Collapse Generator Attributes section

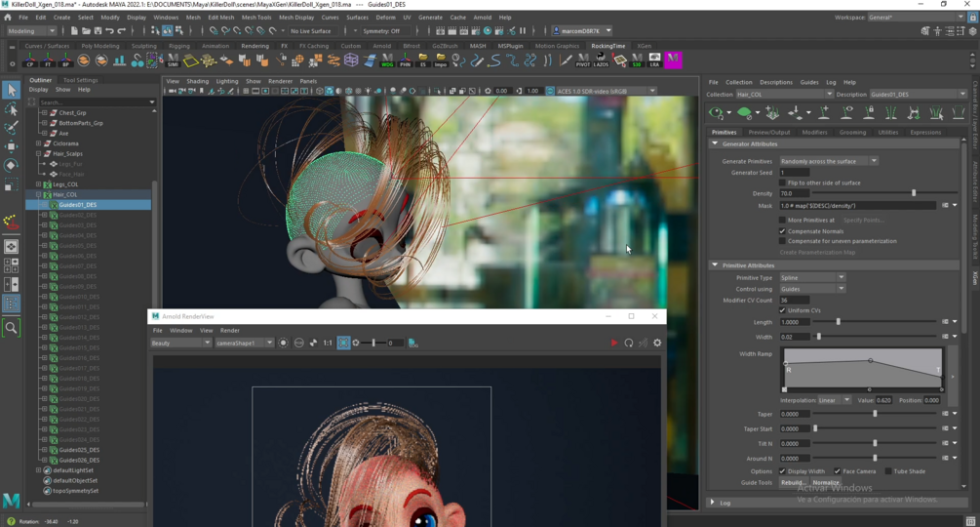pyautogui.click(x=715, y=143)
